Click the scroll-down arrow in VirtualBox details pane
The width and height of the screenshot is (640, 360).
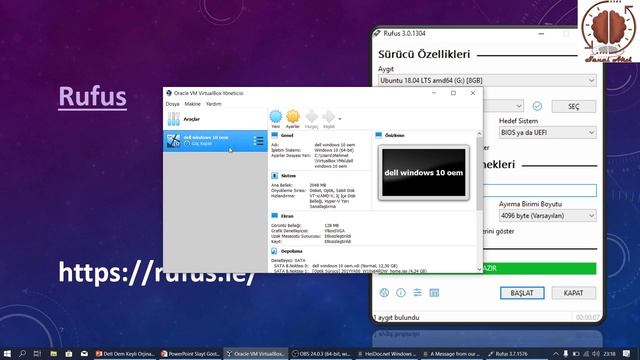[x=479, y=269]
